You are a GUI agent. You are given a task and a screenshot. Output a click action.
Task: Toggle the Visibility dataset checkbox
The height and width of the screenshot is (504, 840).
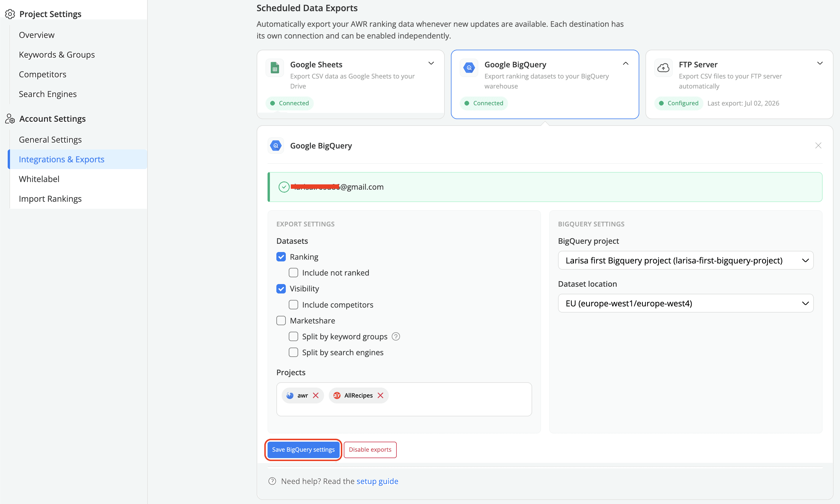[281, 289]
